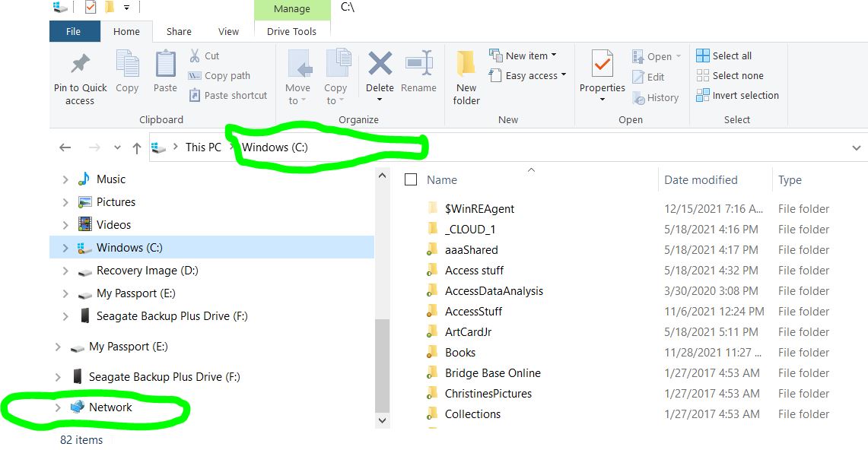
Task: Click the Cut scissors icon
Action: coord(194,55)
